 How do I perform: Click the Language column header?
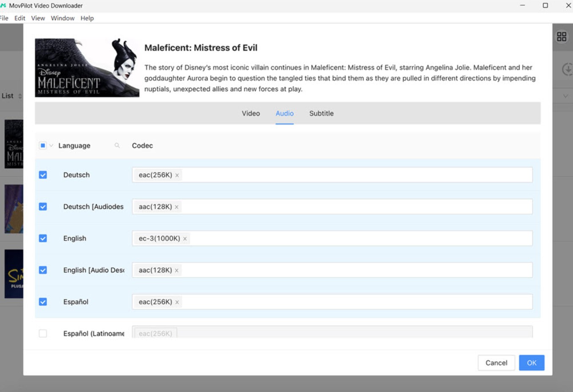[x=74, y=145]
